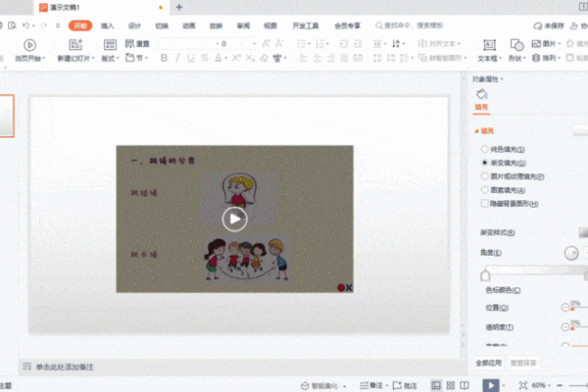The width and height of the screenshot is (588, 392).
Task: Select Gradient Fill (渐变填充) radio button
Action: click(x=484, y=163)
